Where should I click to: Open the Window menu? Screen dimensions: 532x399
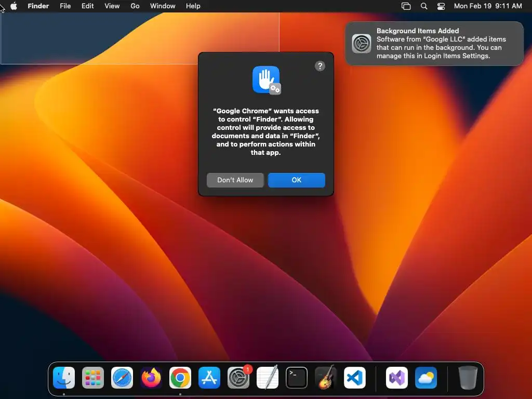pos(163,6)
